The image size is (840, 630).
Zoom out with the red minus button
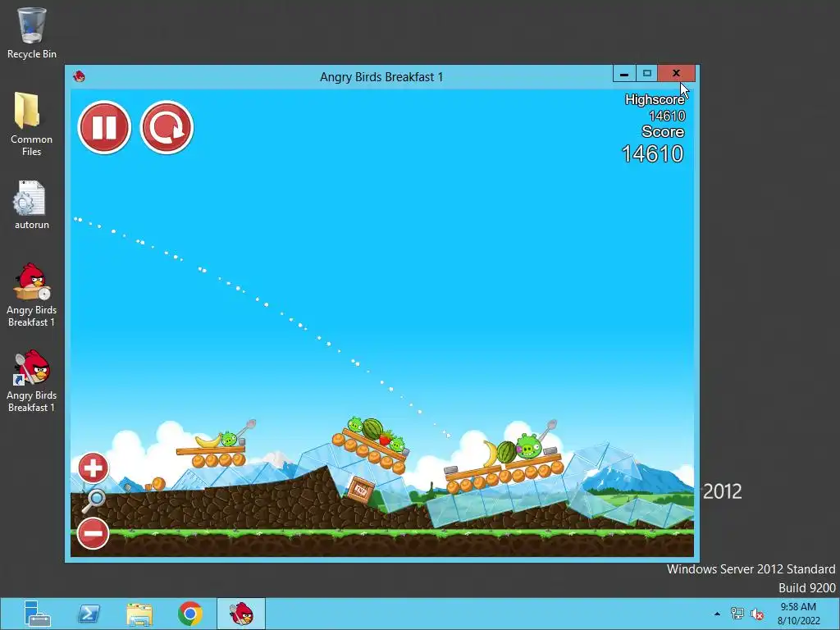point(94,533)
